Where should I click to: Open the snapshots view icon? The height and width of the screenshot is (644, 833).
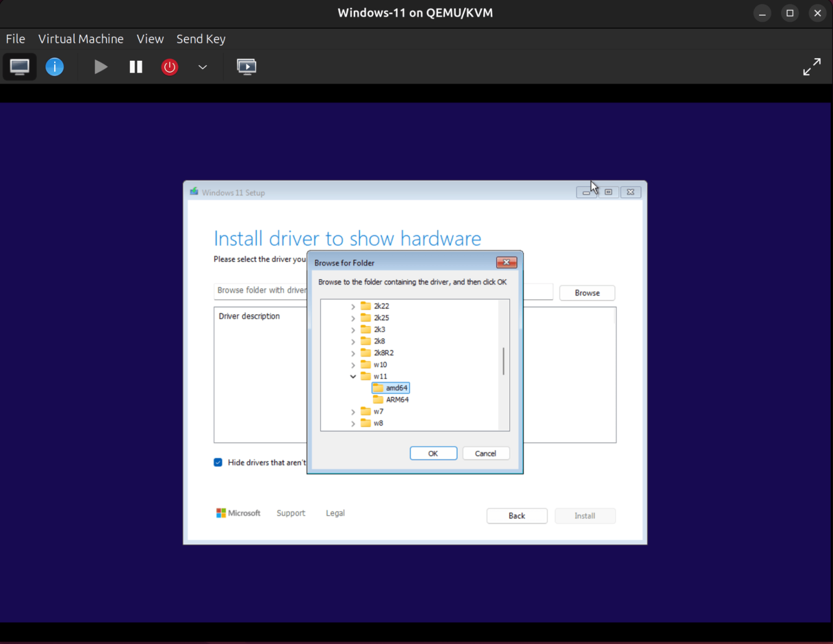247,66
